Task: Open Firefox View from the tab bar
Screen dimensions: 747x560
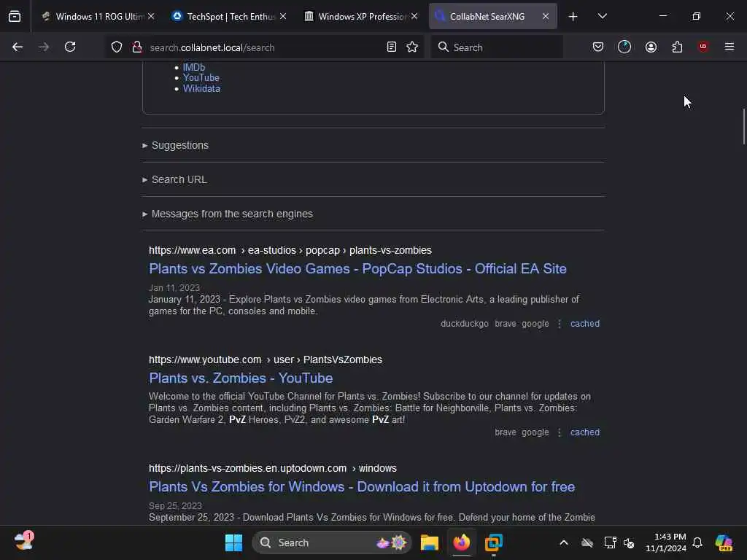Action: click(x=15, y=16)
